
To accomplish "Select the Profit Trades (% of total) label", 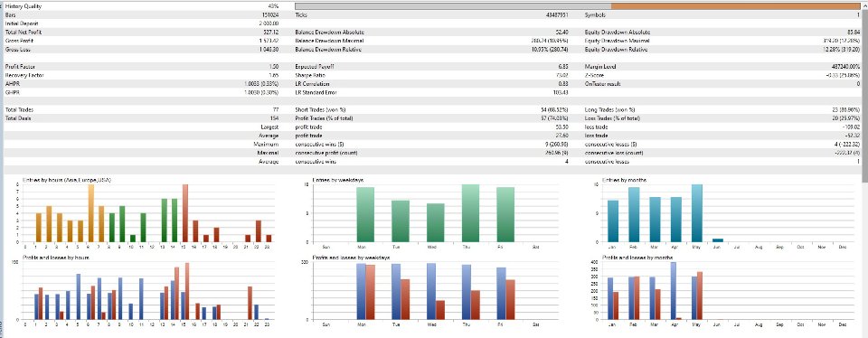I will (325, 118).
